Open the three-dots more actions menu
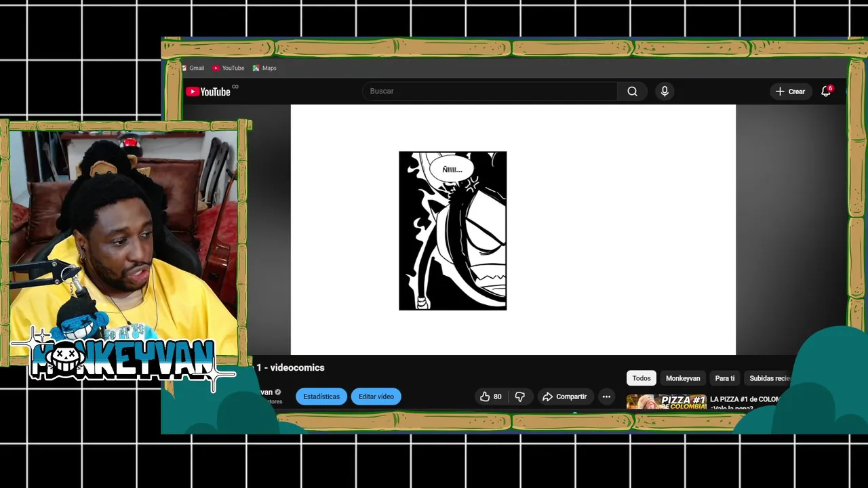Viewport: 868px width, 488px height. 606,396
